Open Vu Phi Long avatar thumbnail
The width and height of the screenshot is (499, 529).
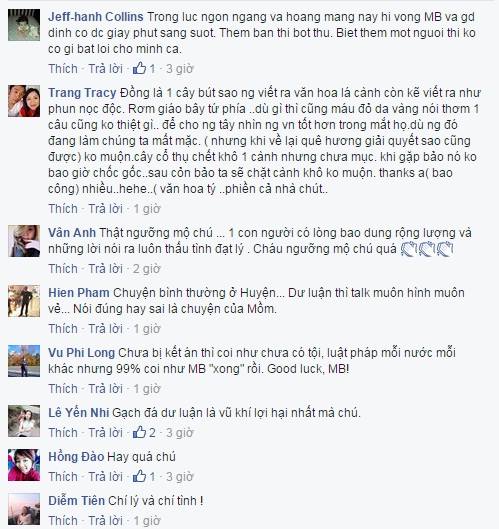point(24,361)
